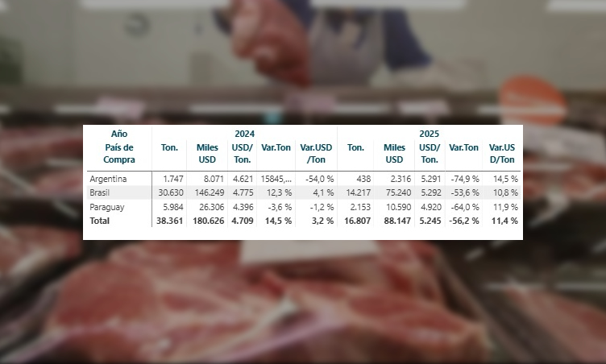
Task: Click Total 2025 Var.Ton value -56,2 %
Action: point(464,221)
